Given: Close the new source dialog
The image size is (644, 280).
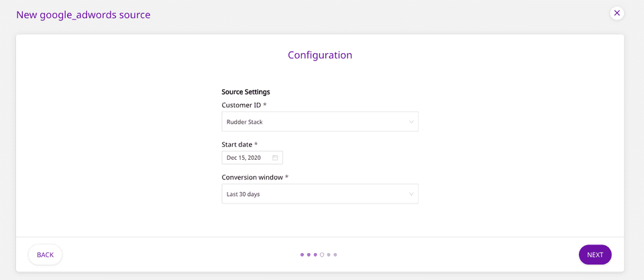Looking at the screenshot, I should [617, 13].
